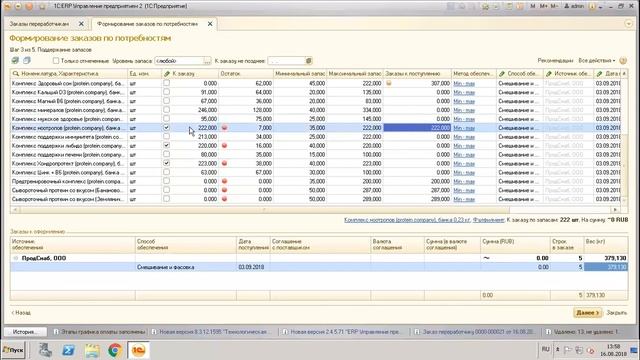
Task: Check the Предтренировочный комплекс row checkbox
Action: 167,181
